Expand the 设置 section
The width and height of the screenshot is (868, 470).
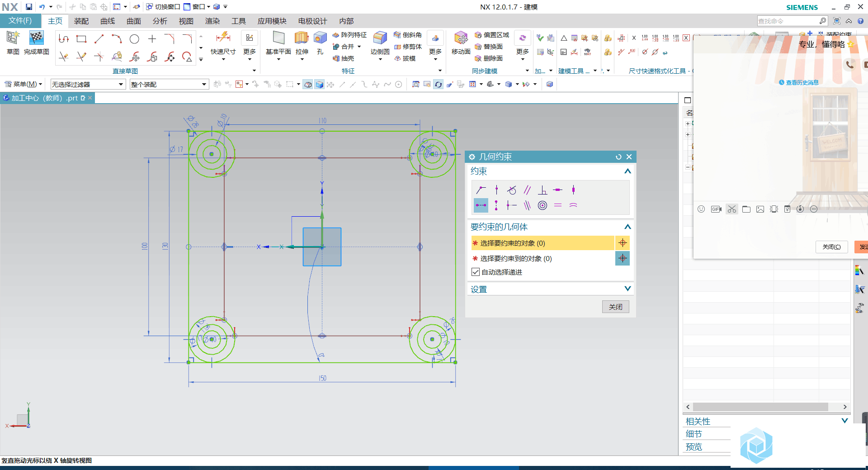(x=627, y=289)
